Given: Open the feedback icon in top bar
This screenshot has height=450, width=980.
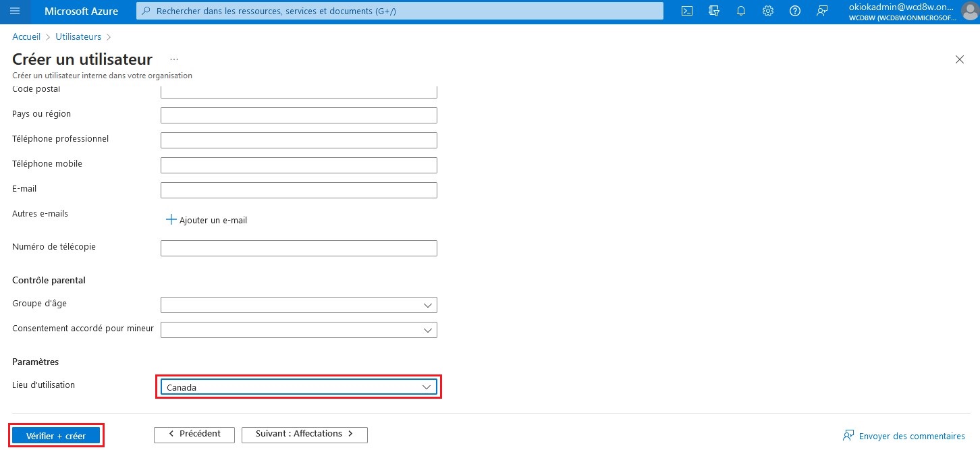Looking at the screenshot, I should tap(822, 11).
